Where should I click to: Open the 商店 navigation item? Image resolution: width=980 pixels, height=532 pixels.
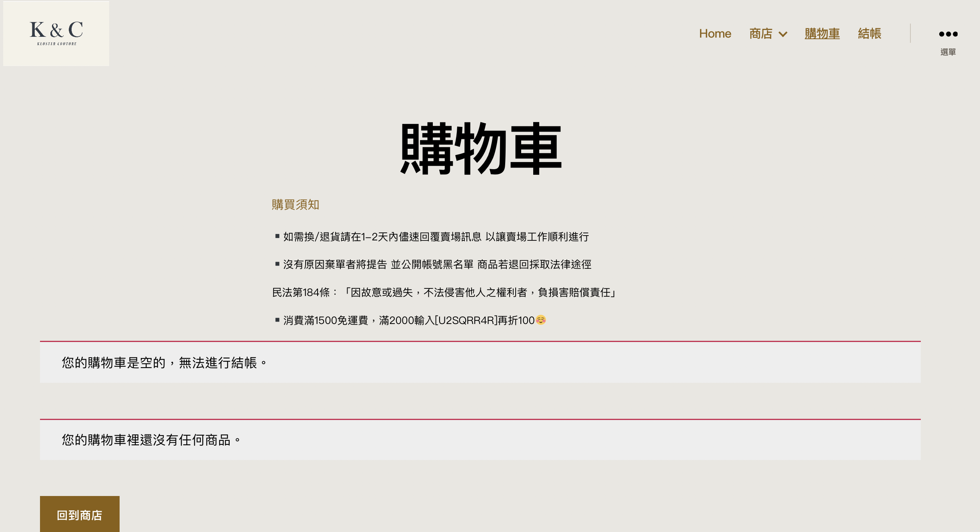pyautogui.click(x=760, y=34)
